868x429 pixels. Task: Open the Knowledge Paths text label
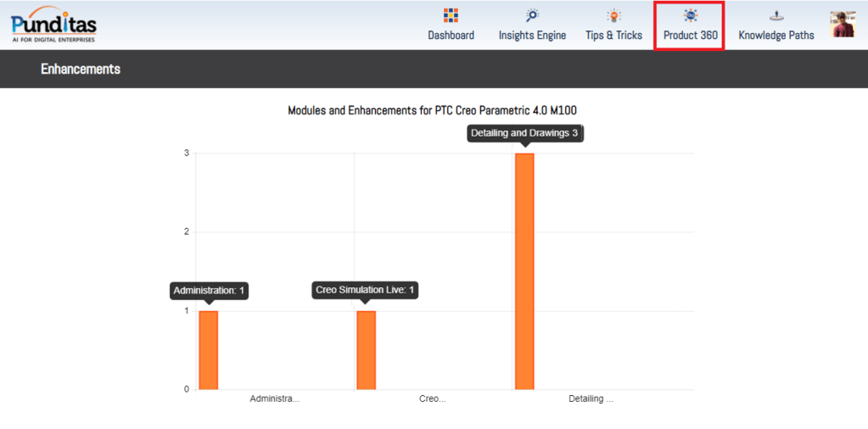point(776,36)
